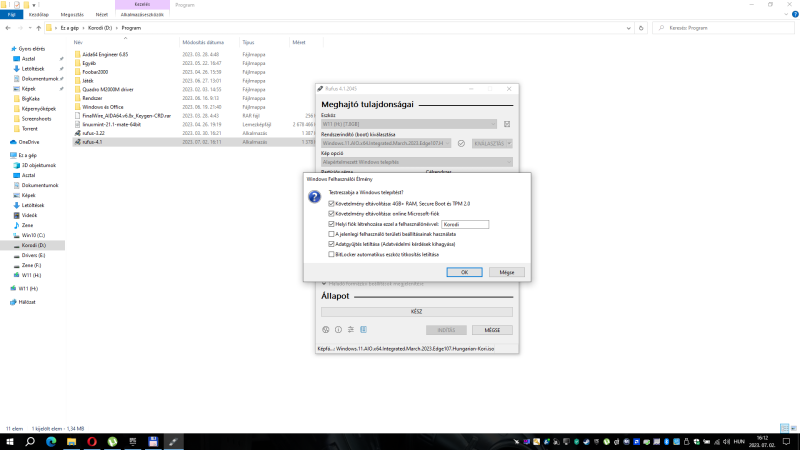Toggle advanced format options expander in Rufus

click(324, 284)
